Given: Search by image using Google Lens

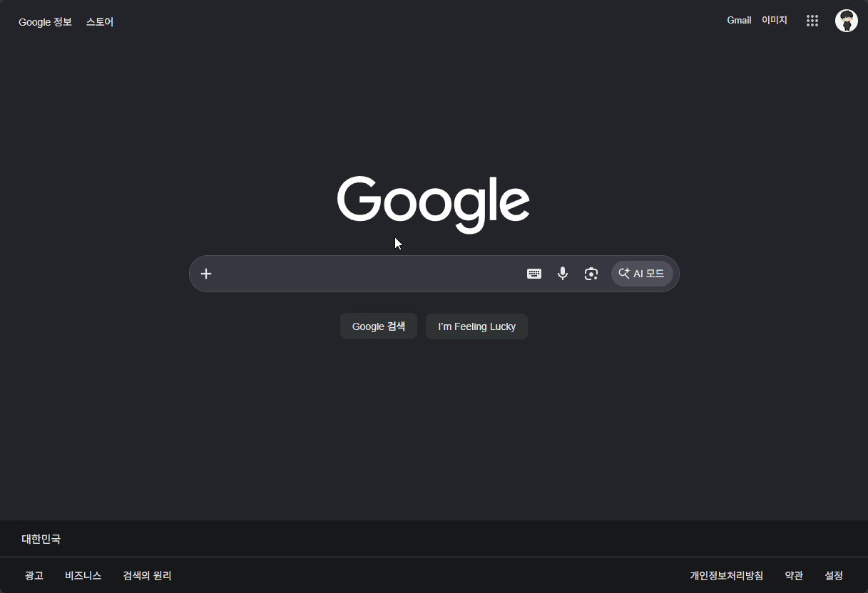Looking at the screenshot, I should click(x=591, y=274).
